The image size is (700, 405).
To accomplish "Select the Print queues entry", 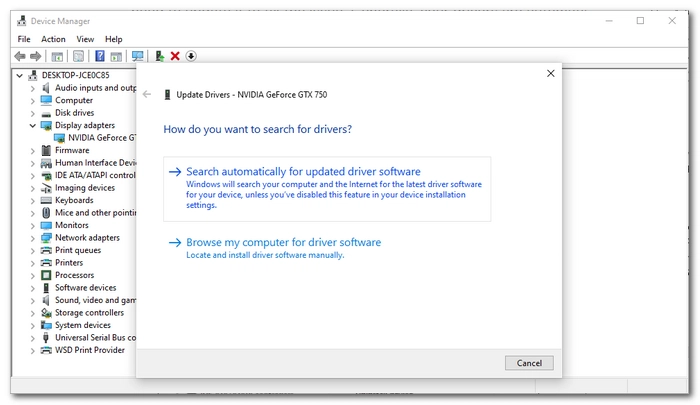I will coord(78,251).
